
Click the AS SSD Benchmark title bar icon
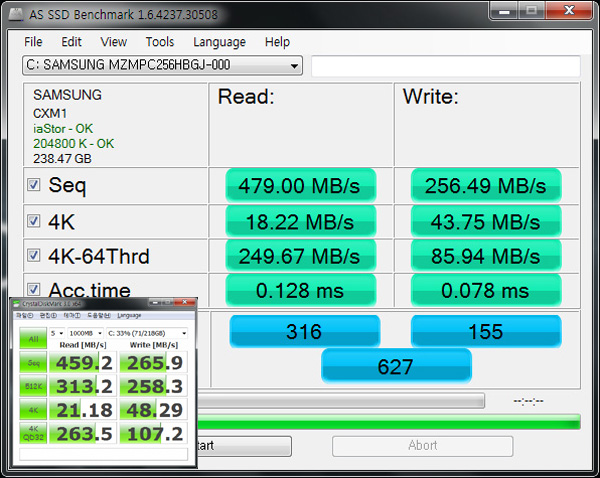click(x=16, y=14)
